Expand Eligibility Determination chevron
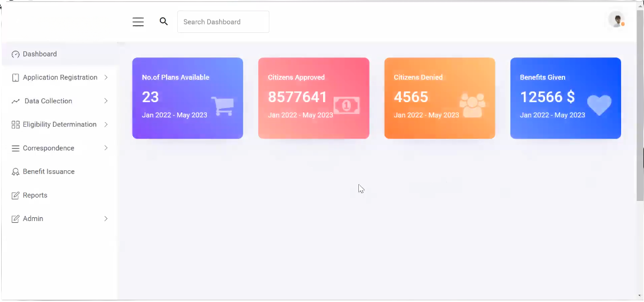This screenshot has height=302, width=644. coord(106,124)
